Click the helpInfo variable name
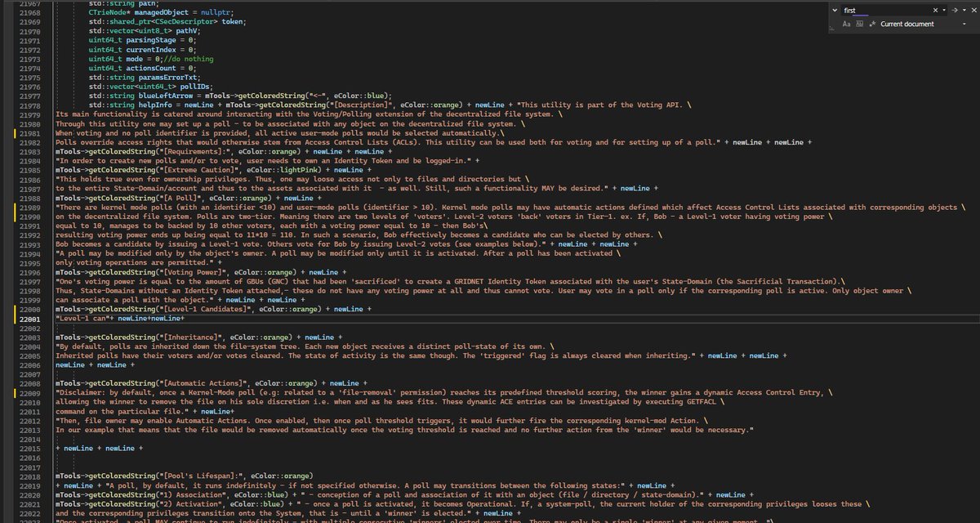 coord(154,105)
